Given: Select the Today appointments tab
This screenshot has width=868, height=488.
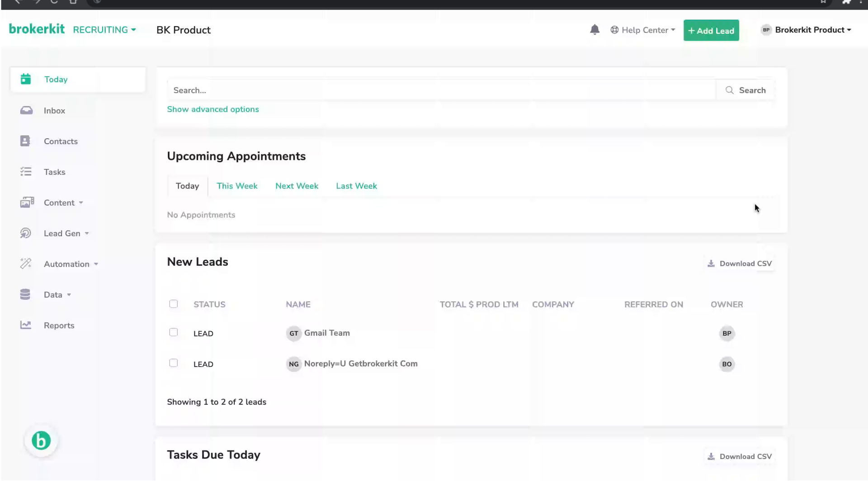Looking at the screenshot, I should pos(187,186).
